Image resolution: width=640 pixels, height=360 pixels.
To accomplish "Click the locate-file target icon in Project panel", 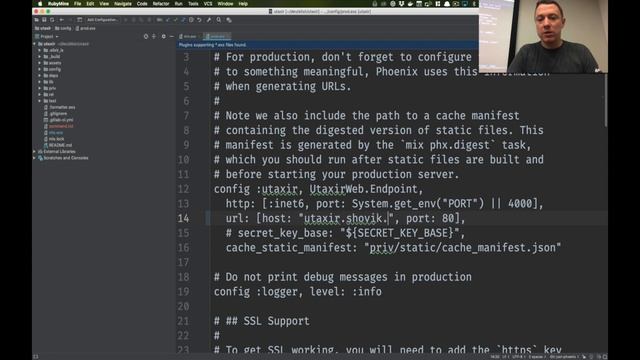I will coord(146,36).
